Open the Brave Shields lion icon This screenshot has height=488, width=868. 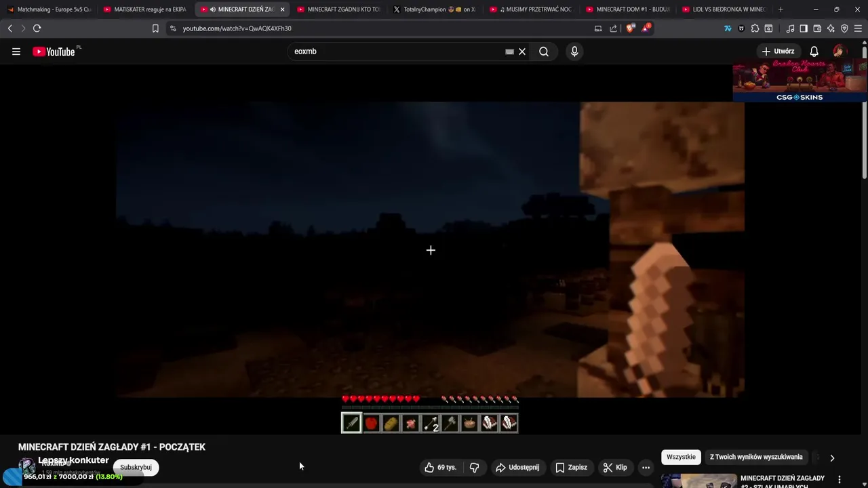[x=630, y=28]
